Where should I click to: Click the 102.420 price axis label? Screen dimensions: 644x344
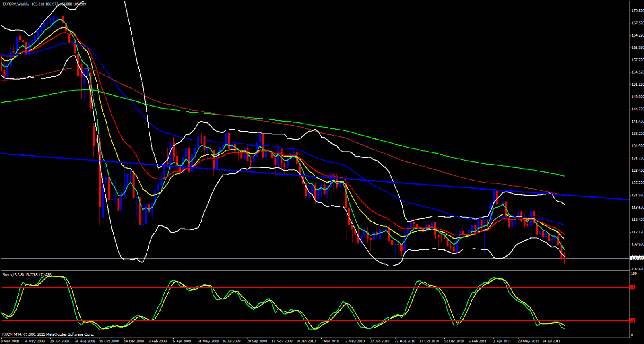(x=638, y=269)
